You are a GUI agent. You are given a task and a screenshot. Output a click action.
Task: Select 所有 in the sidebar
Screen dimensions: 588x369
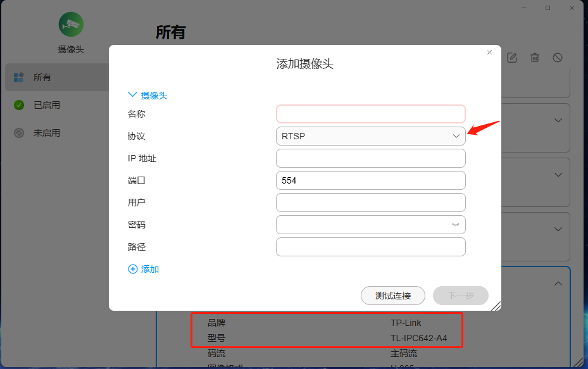(x=57, y=77)
